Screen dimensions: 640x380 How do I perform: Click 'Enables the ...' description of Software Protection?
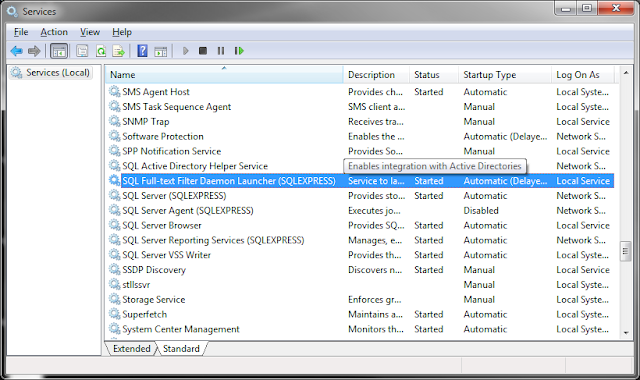376,136
